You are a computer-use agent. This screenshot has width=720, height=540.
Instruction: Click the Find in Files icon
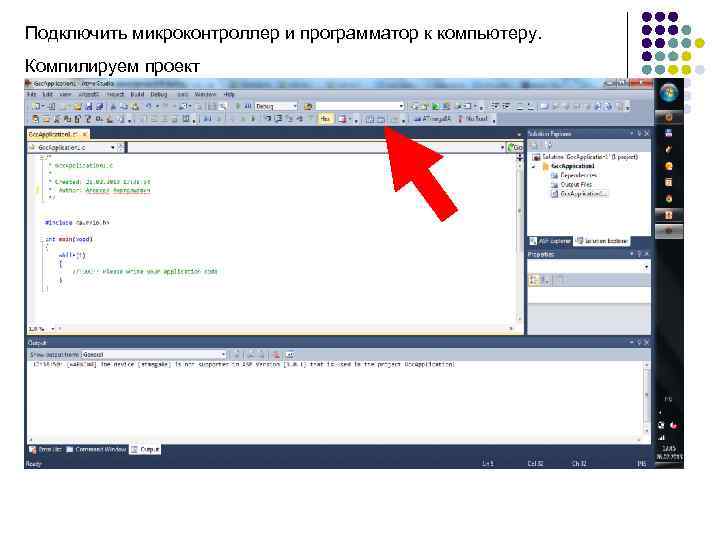[x=308, y=107]
